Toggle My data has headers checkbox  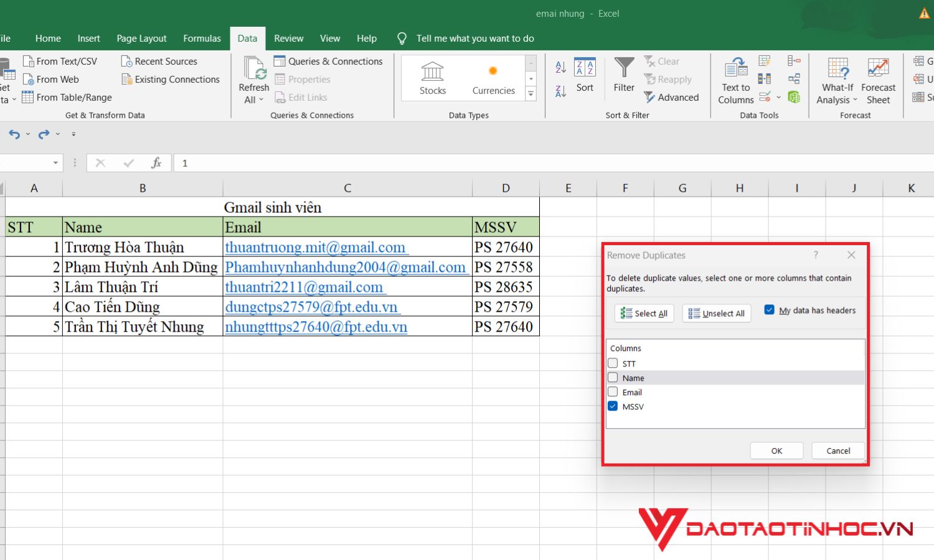(770, 310)
